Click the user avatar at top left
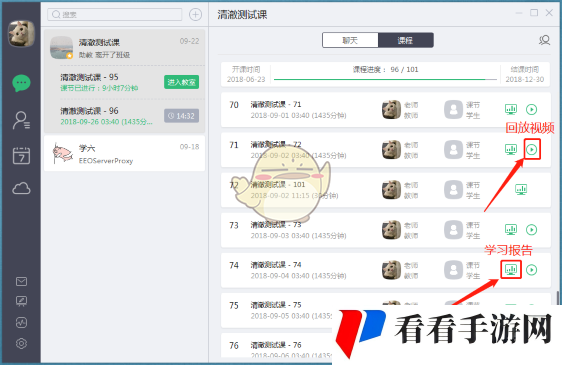Viewport: 562px width, 365px height. (22, 34)
